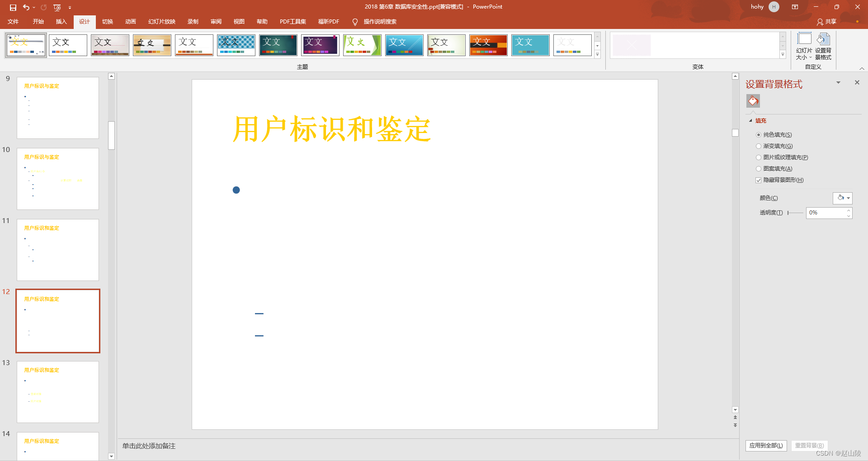Viewport: 868px width, 461px height.
Task: Click the Share label button
Action: [x=831, y=22]
